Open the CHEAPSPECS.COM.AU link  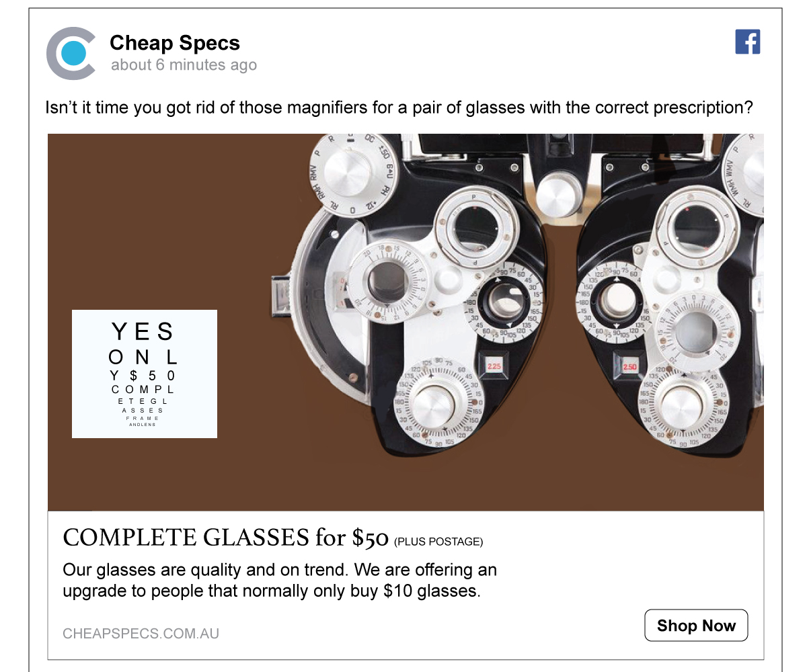(141, 633)
